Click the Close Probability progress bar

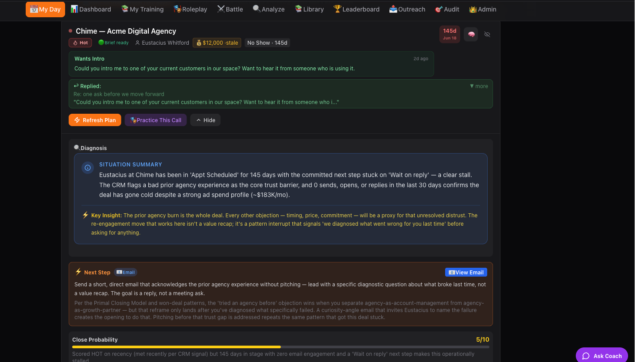coord(281,347)
